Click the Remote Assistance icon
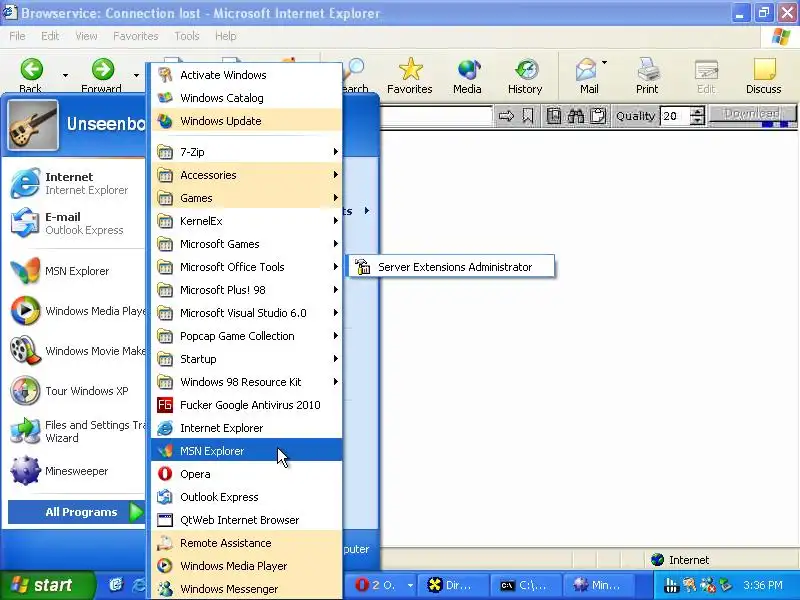 point(165,543)
